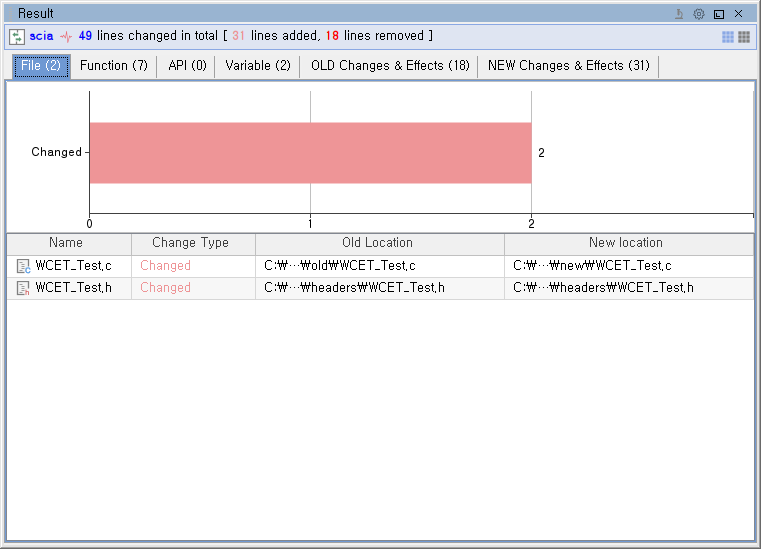The image size is (761, 549).
Task: Open the API (0) tab
Action: pos(187,66)
